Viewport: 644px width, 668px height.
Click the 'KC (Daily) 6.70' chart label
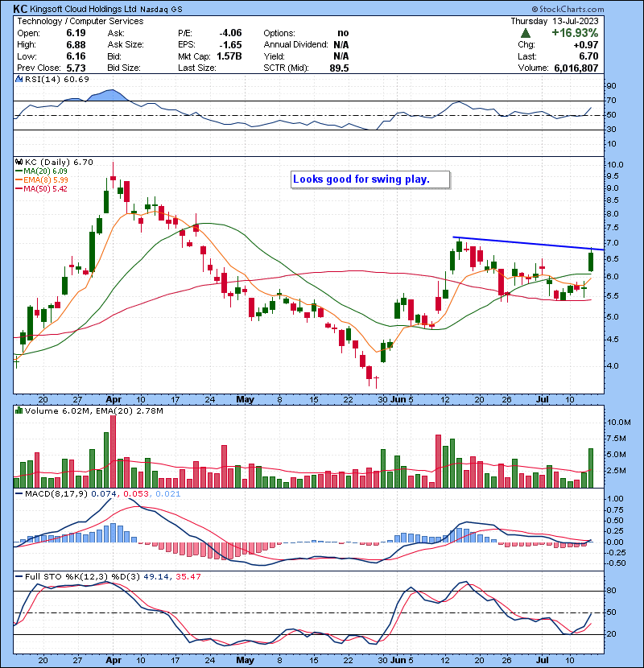click(59, 162)
